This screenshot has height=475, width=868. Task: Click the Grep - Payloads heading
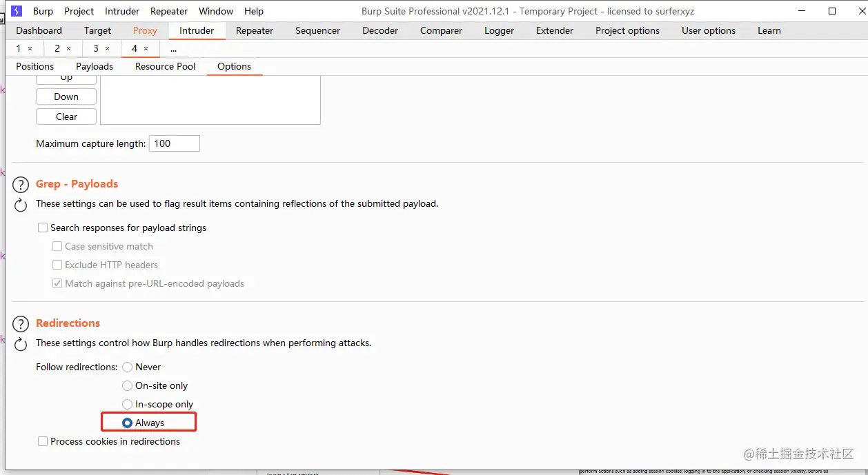click(x=77, y=184)
